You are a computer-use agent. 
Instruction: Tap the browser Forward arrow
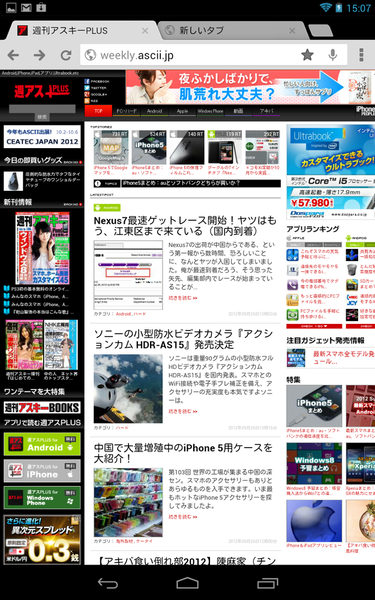(x=39, y=55)
